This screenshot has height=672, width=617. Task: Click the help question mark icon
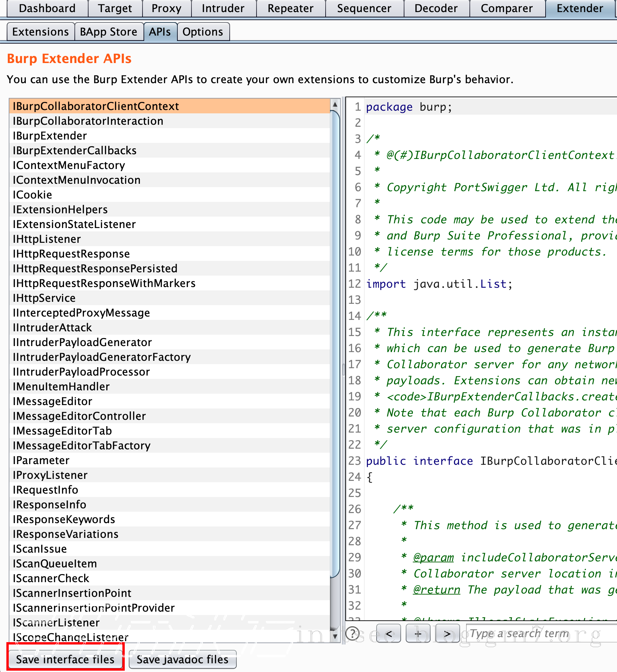352,633
